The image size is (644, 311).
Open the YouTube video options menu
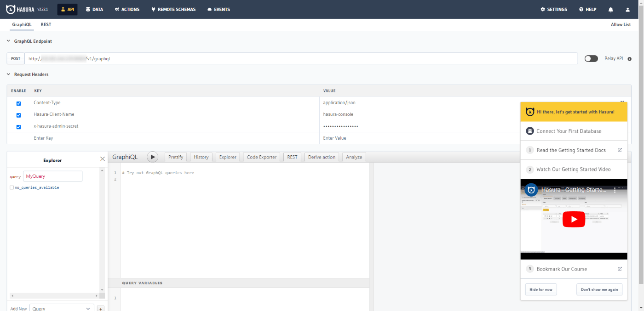click(615, 190)
